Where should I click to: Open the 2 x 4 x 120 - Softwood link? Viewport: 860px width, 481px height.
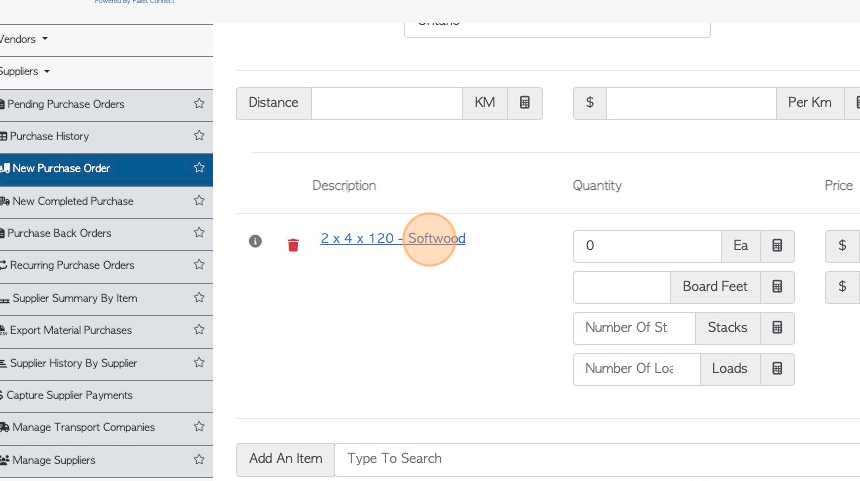pyautogui.click(x=393, y=239)
